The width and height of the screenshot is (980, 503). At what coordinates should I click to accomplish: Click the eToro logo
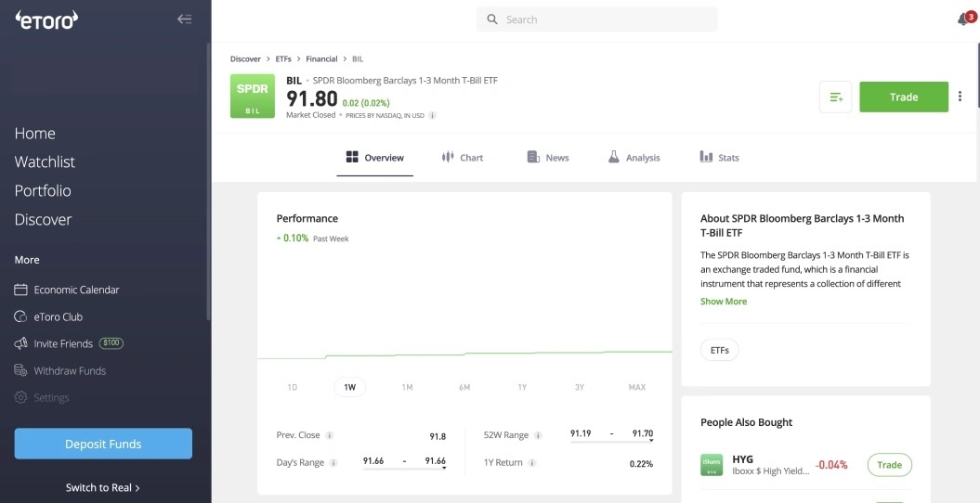(x=46, y=20)
